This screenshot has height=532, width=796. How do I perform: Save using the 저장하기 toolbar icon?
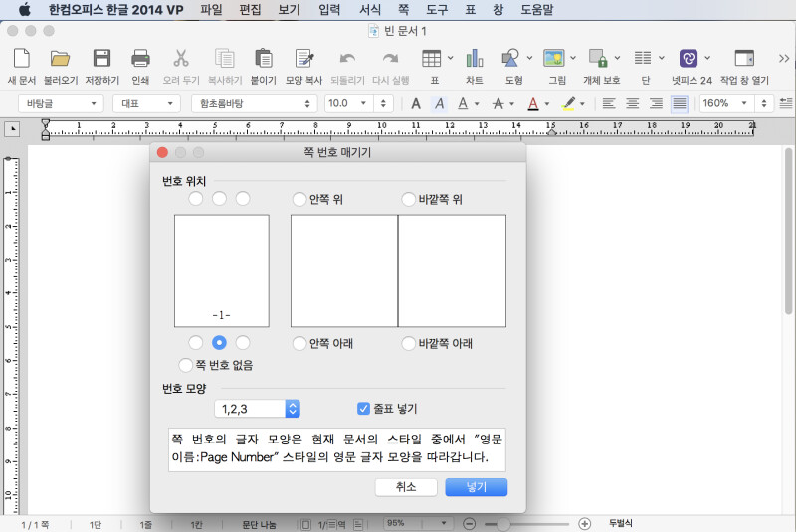101,59
